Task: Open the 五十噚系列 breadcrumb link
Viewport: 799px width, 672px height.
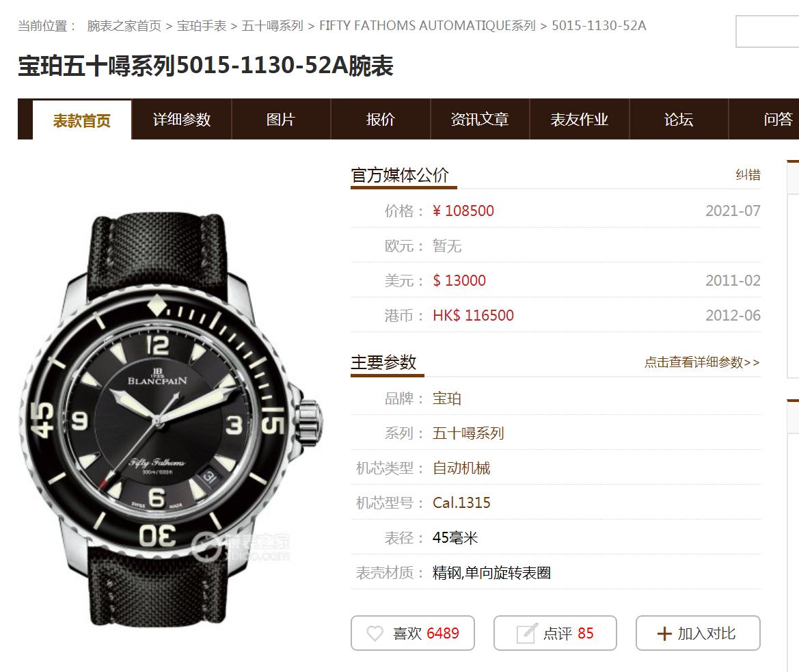Action: [273, 25]
